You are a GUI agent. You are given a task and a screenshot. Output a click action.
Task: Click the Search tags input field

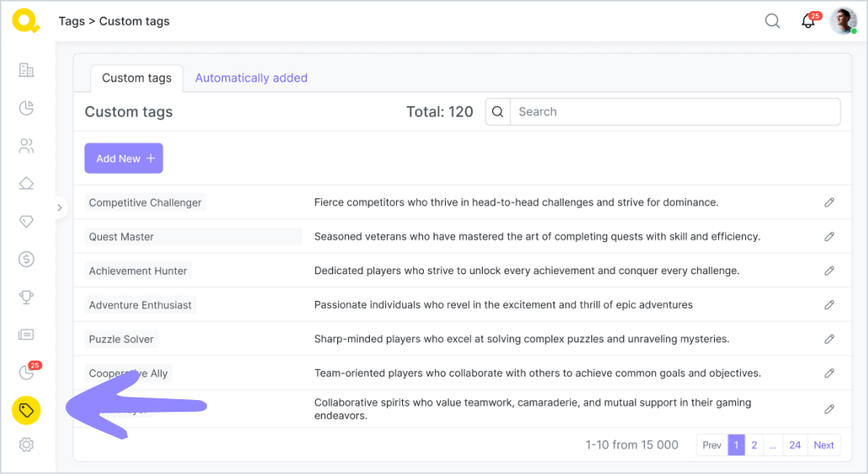click(x=675, y=112)
